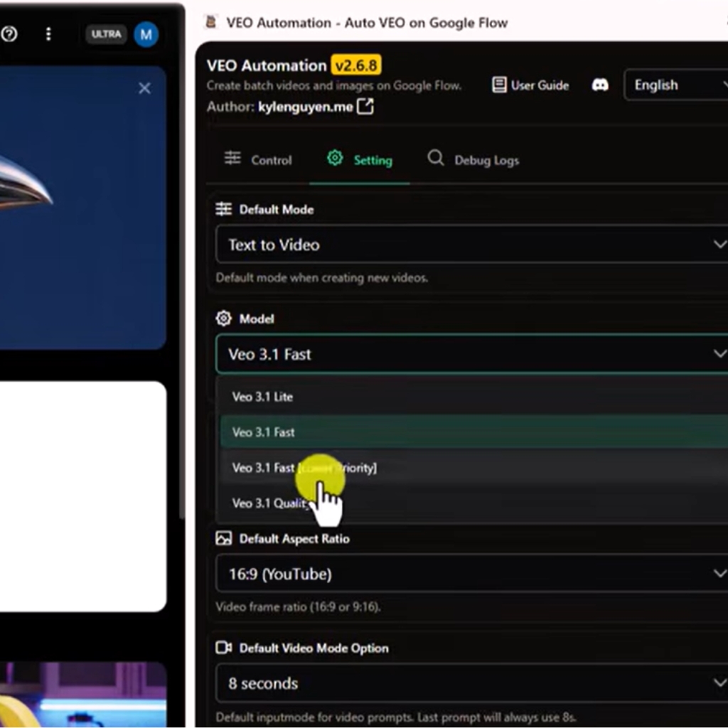Viewport: 728px width, 728px height.
Task: Open the Default Mode Text to Video dropdown
Action: click(472, 245)
